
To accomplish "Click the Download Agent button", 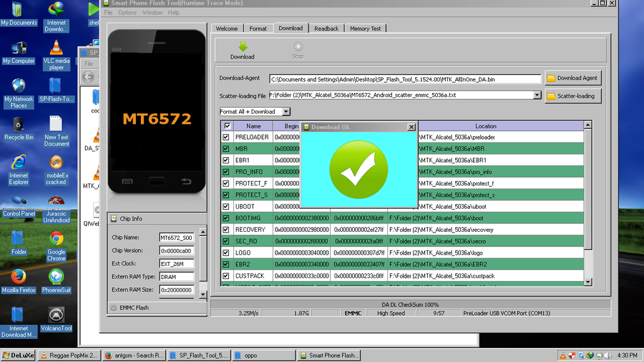I will 572,78.
